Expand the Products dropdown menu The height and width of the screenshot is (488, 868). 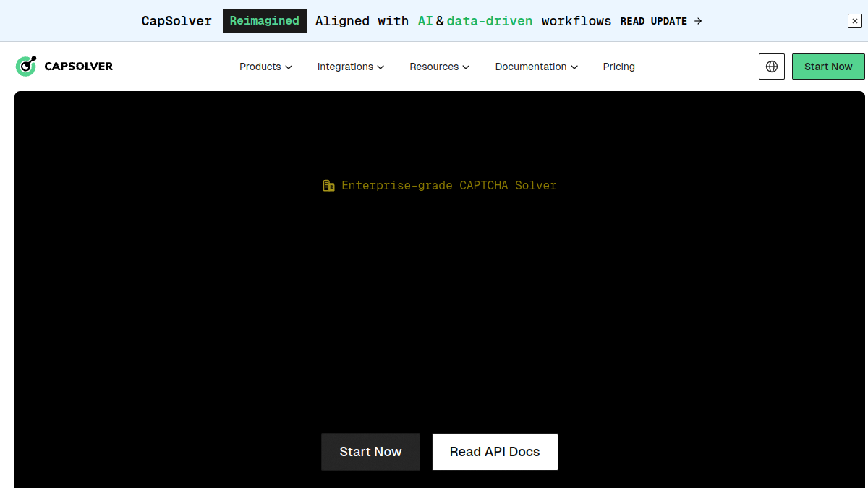click(x=265, y=67)
